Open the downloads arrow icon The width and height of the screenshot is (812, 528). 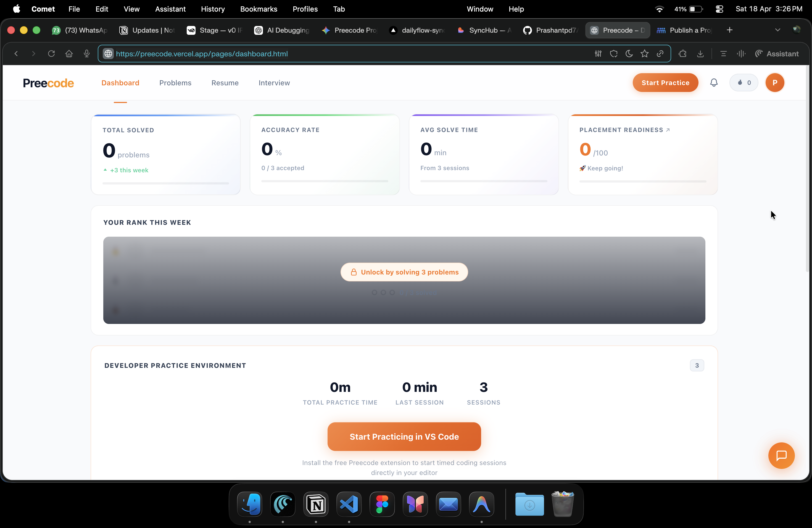(700, 54)
